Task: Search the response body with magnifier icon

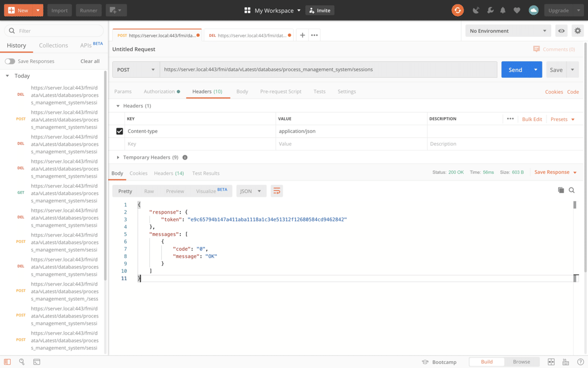Action: click(572, 190)
